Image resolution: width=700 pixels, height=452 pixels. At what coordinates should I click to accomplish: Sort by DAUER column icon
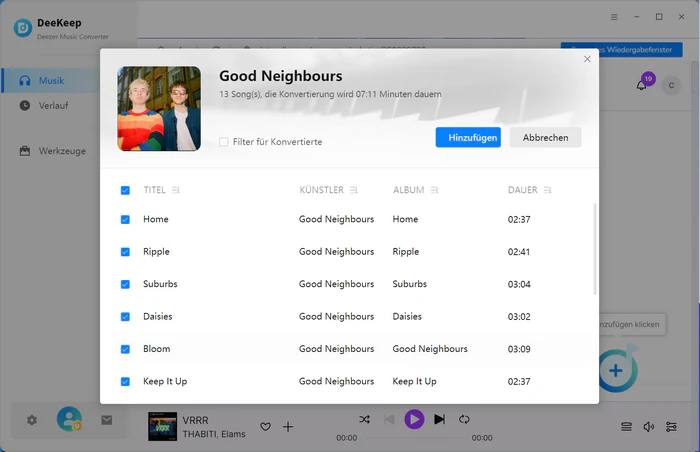pyautogui.click(x=547, y=190)
